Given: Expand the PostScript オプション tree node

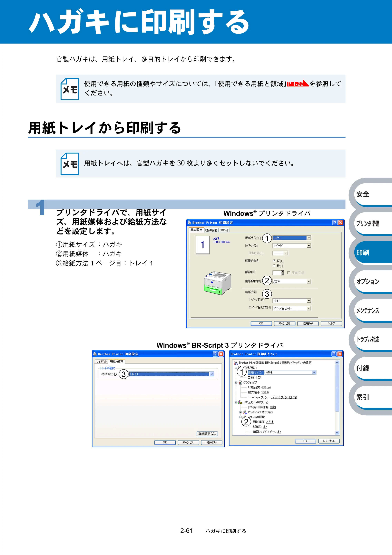Looking at the screenshot, I should (x=240, y=412).
